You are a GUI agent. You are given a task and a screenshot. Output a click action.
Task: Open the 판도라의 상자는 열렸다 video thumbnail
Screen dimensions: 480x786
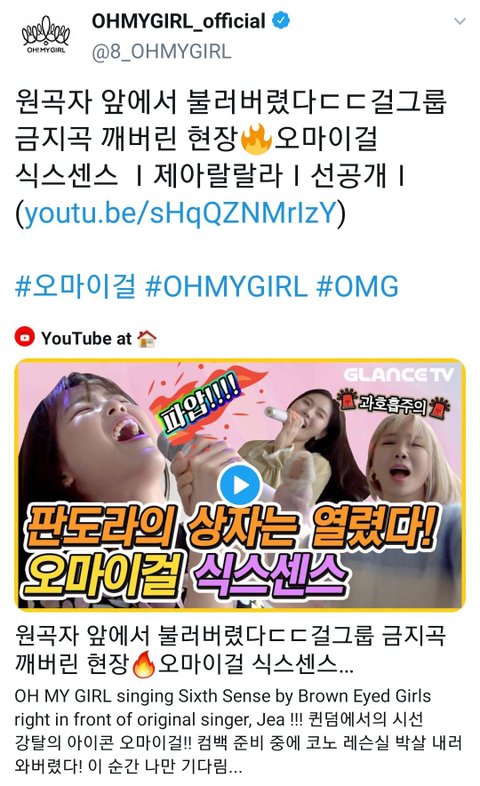[x=240, y=485]
